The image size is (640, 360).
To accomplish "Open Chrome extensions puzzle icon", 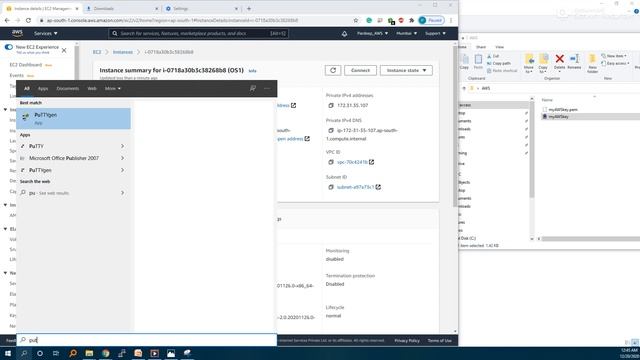I will click(x=411, y=20).
